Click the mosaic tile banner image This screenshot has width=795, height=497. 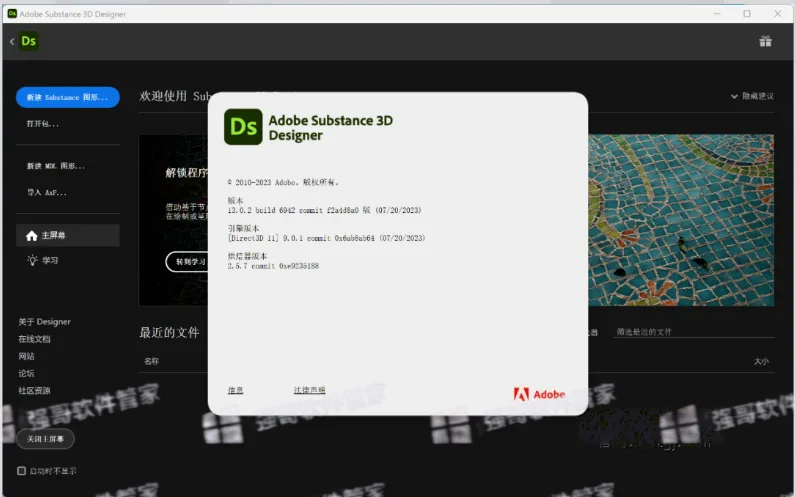tap(681, 220)
